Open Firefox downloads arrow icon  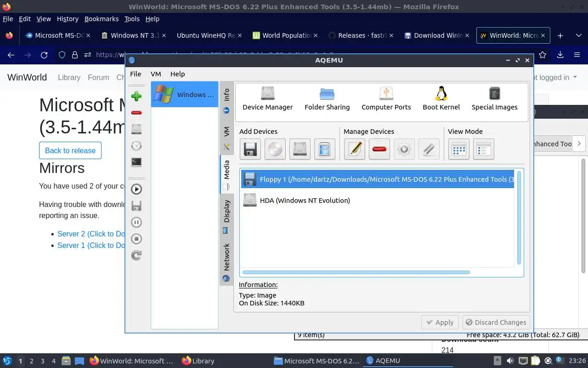(560, 55)
